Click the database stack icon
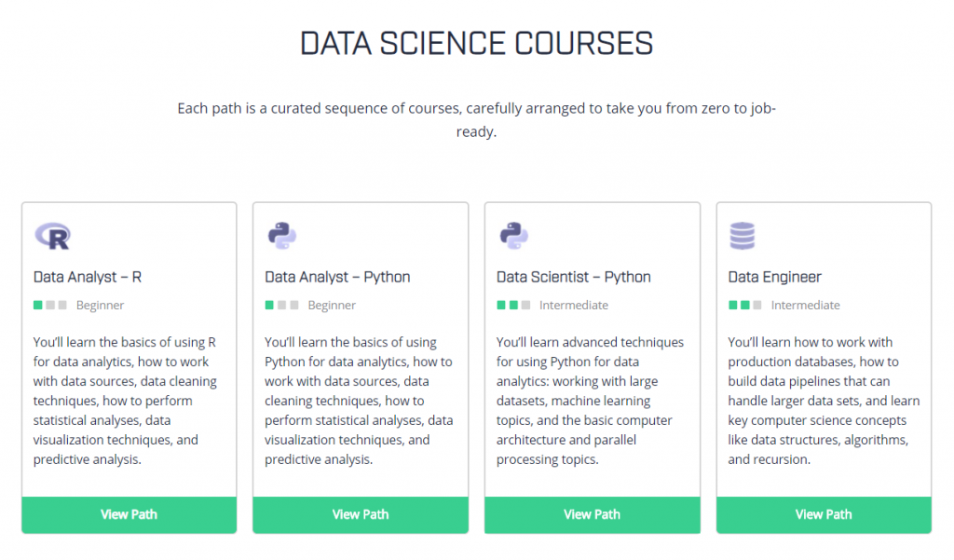The image size is (954, 560). (x=743, y=237)
